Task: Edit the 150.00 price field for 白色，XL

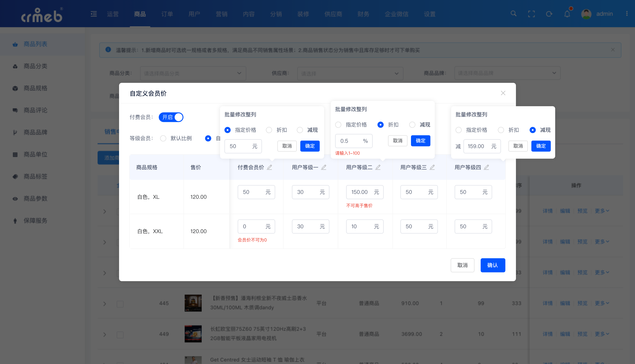Action: [x=365, y=192]
